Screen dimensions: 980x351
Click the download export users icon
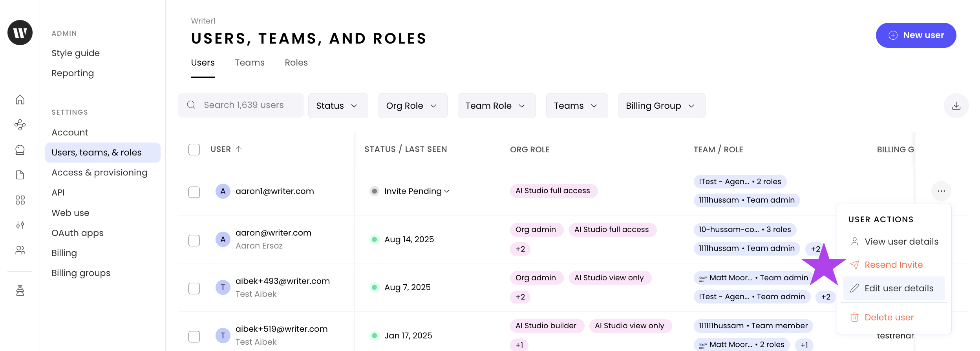956,106
